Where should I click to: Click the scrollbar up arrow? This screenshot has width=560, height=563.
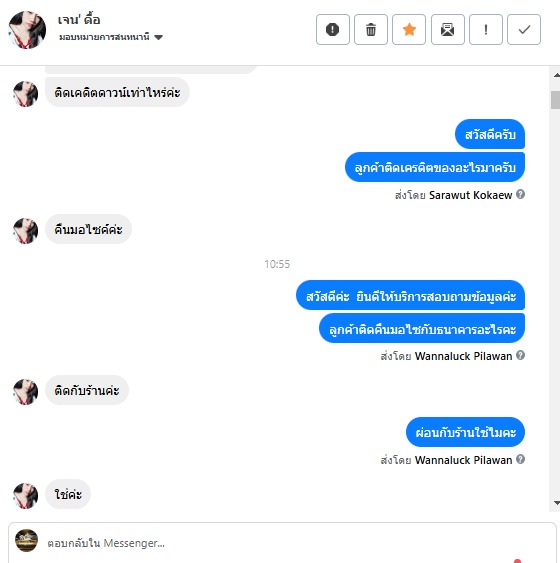(x=556, y=75)
